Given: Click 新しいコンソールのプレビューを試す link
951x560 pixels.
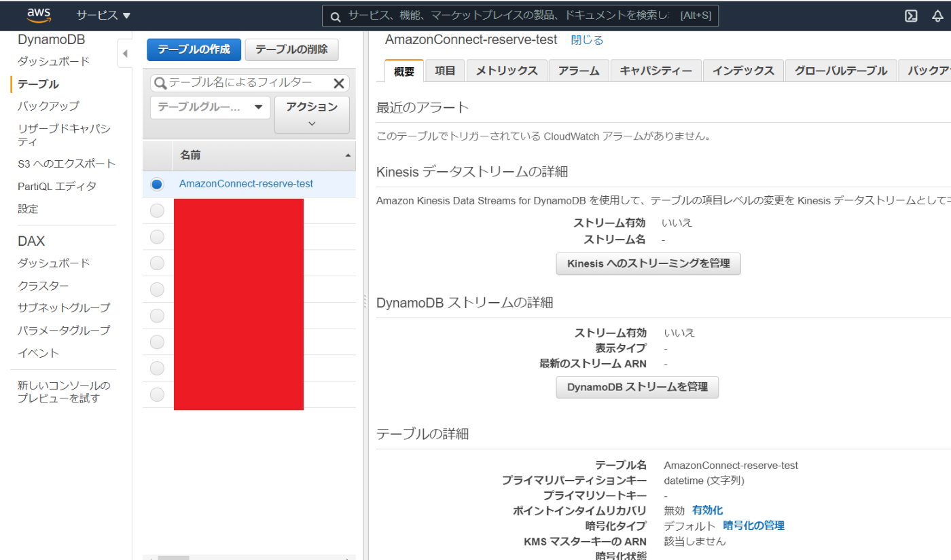Looking at the screenshot, I should coord(64,392).
